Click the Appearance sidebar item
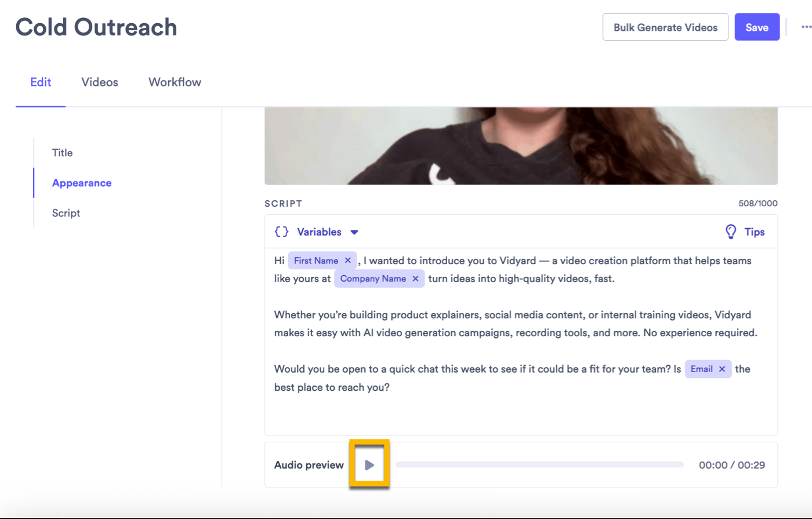 click(x=81, y=183)
